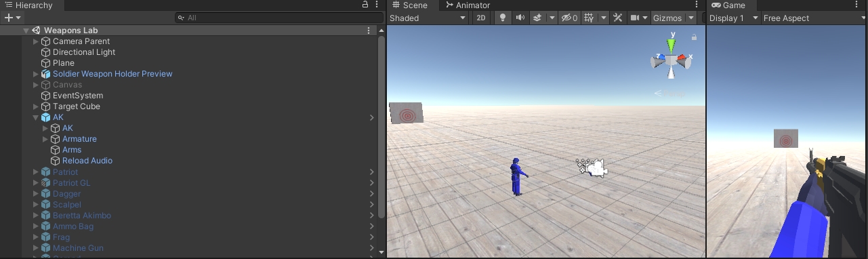Open the Weapons Lab scene options menu

click(x=369, y=31)
